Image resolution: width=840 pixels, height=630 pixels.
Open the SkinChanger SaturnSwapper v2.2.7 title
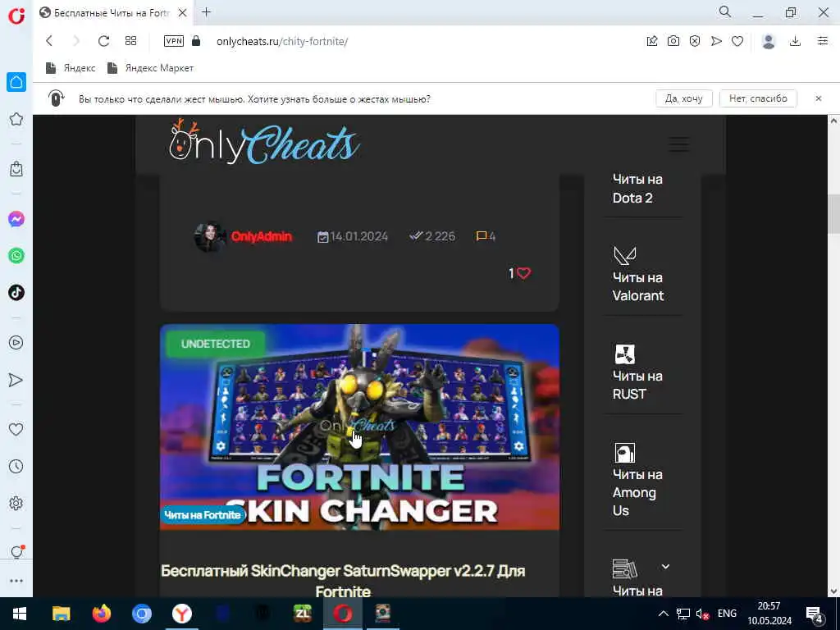(343, 582)
